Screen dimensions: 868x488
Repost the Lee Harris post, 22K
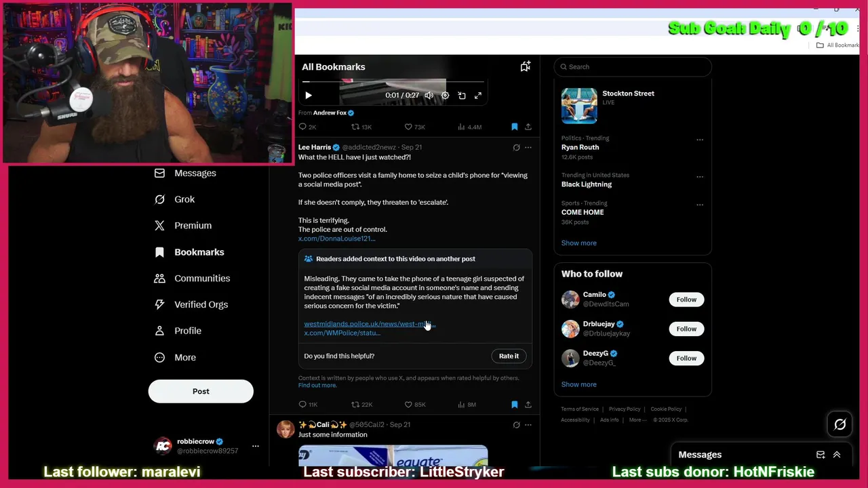pos(361,405)
